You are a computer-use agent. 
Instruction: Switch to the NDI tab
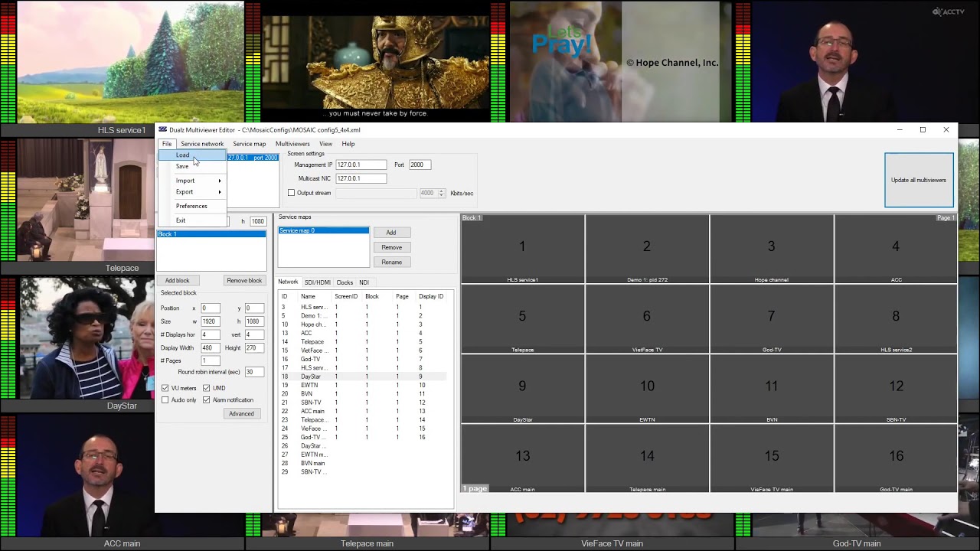[364, 282]
